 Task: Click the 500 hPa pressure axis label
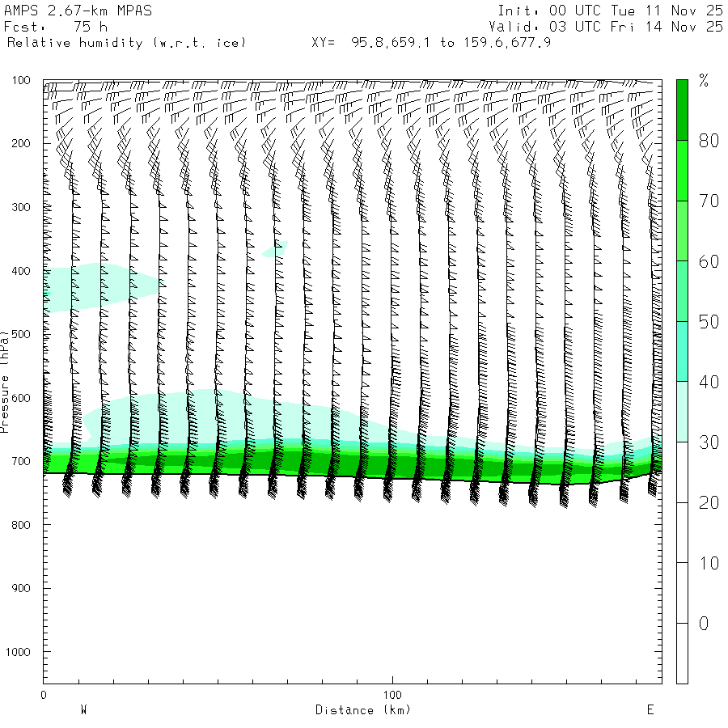point(21,334)
